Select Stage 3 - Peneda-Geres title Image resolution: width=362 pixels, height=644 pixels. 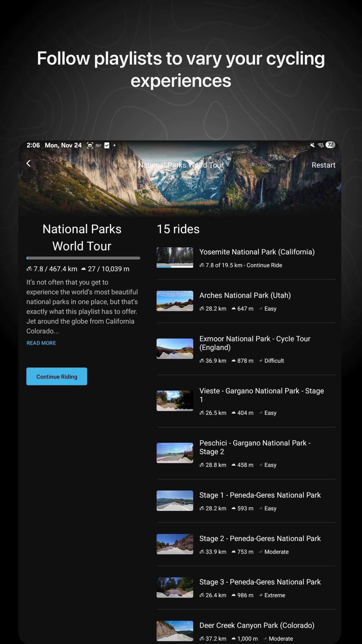pyautogui.click(x=260, y=582)
